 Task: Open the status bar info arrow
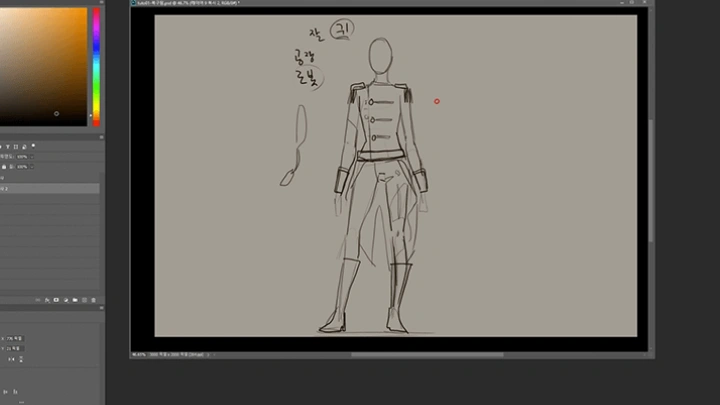208,354
